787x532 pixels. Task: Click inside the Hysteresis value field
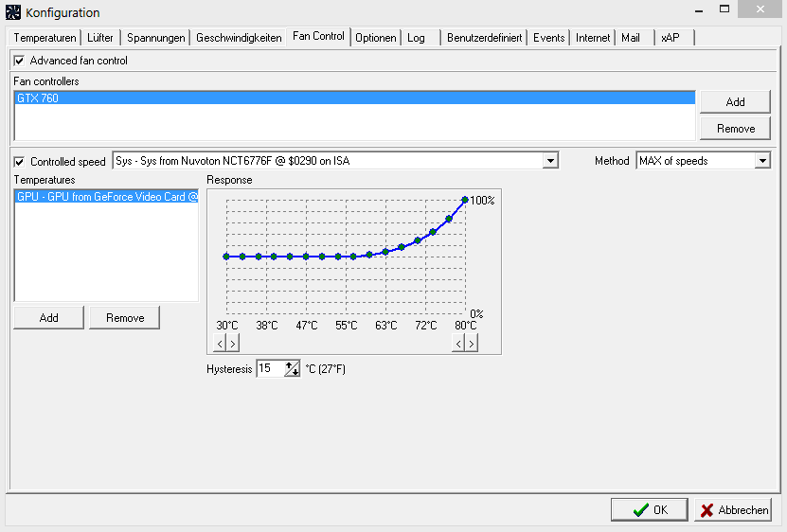(x=271, y=368)
